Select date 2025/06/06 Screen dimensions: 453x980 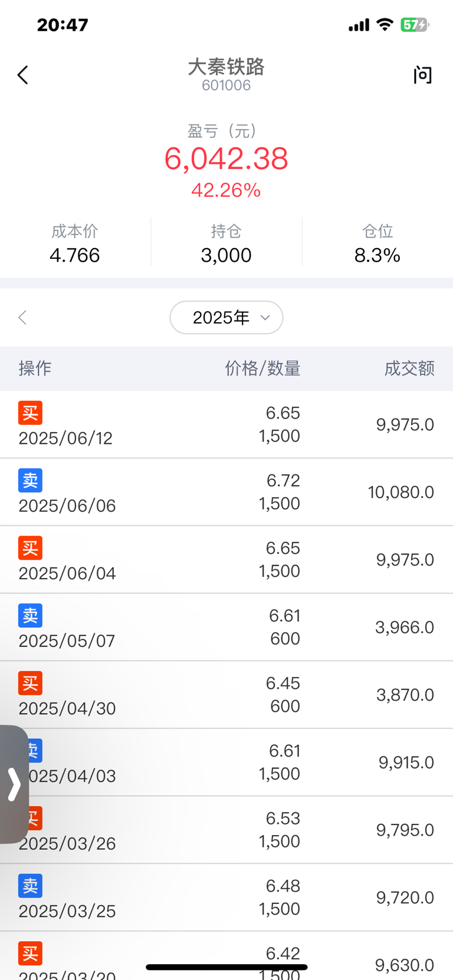[x=67, y=506]
